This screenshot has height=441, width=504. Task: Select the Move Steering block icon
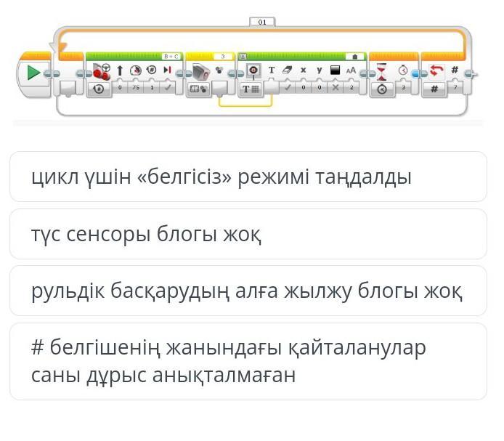pyautogui.click(x=102, y=71)
